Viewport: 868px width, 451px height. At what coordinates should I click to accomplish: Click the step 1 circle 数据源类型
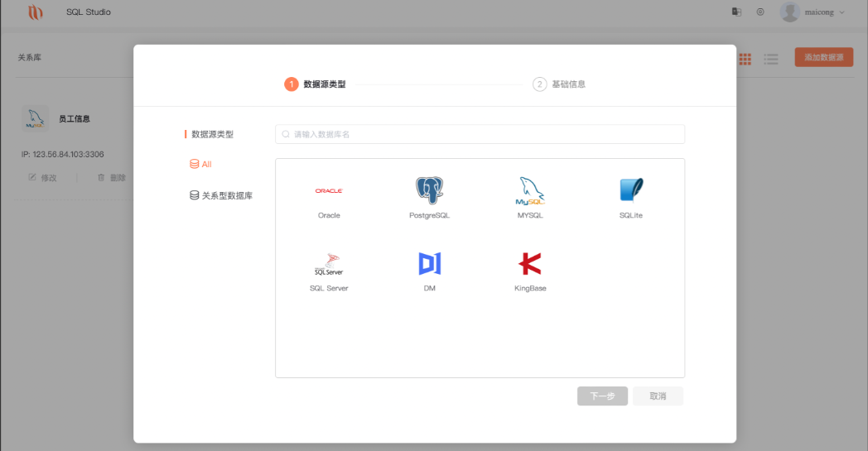tap(292, 84)
